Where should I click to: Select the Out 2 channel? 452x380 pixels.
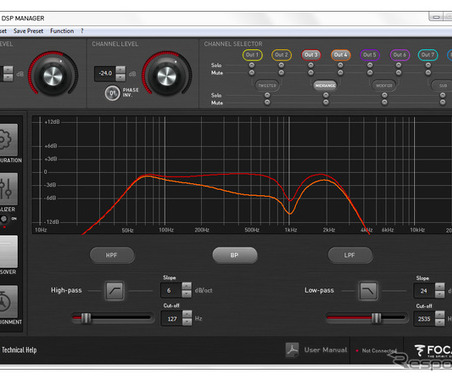[x=282, y=55]
